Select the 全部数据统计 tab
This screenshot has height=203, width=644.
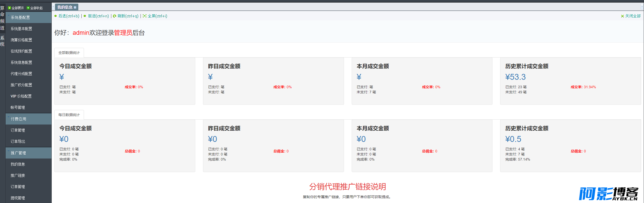(69, 53)
